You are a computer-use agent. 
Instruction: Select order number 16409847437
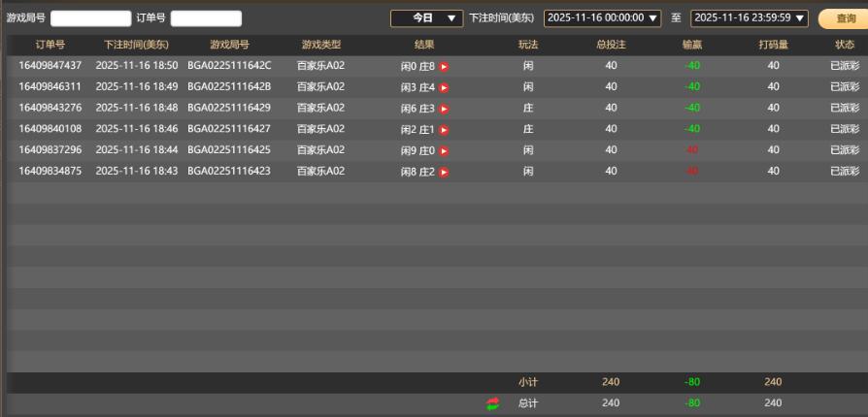pyautogui.click(x=50, y=66)
